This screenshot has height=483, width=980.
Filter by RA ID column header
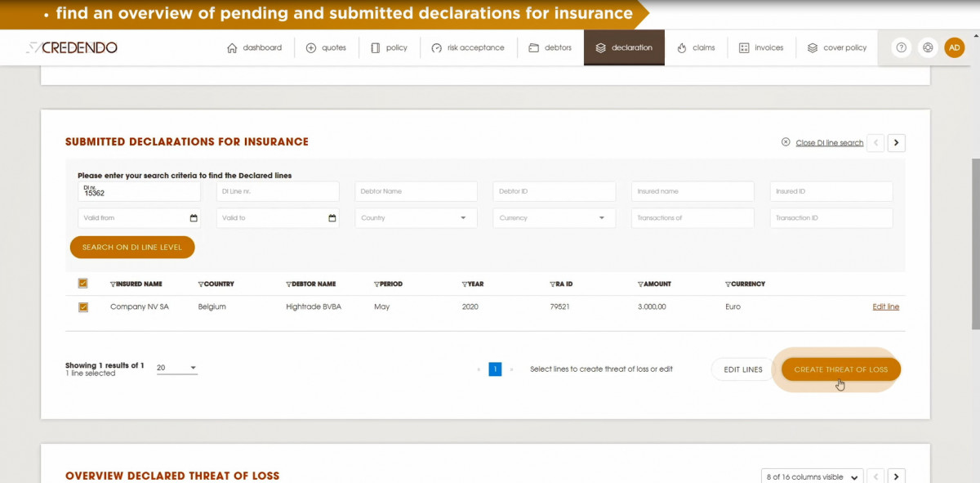561,284
